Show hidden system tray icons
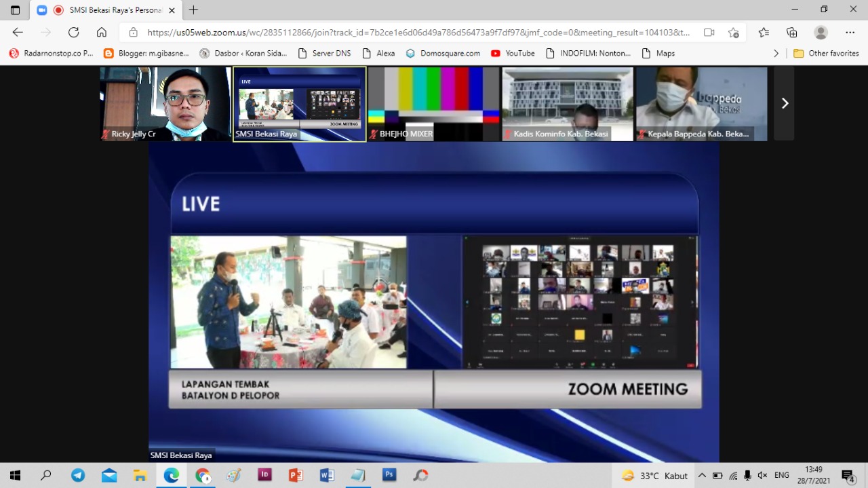 pos(702,476)
